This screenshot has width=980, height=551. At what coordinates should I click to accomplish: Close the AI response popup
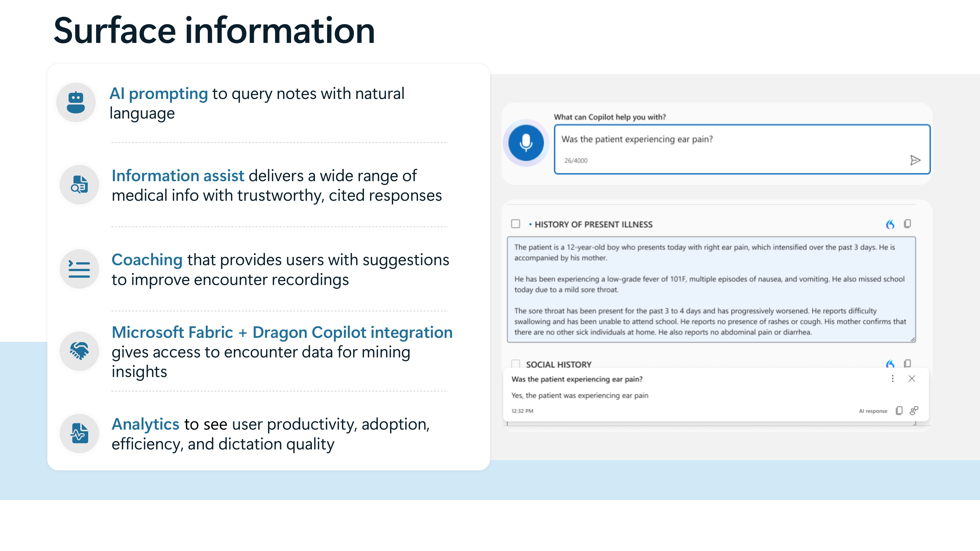[x=911, y=378]
